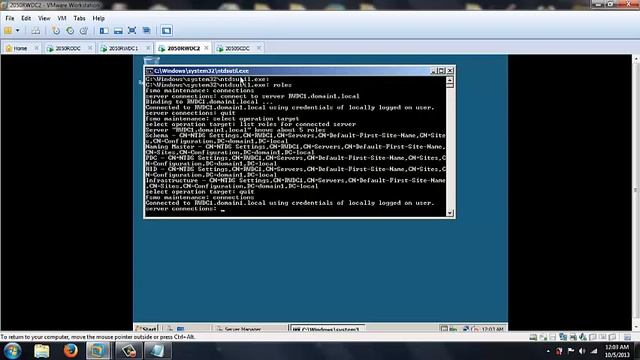Close the 2050RWDC1 tab
The height and width of the screenshot is (360, 640).
[148, 48]
